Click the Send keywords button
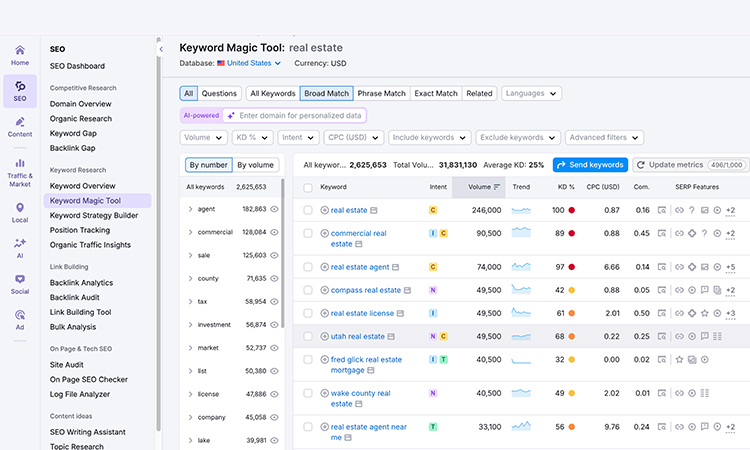 click(x=590, y=165)
